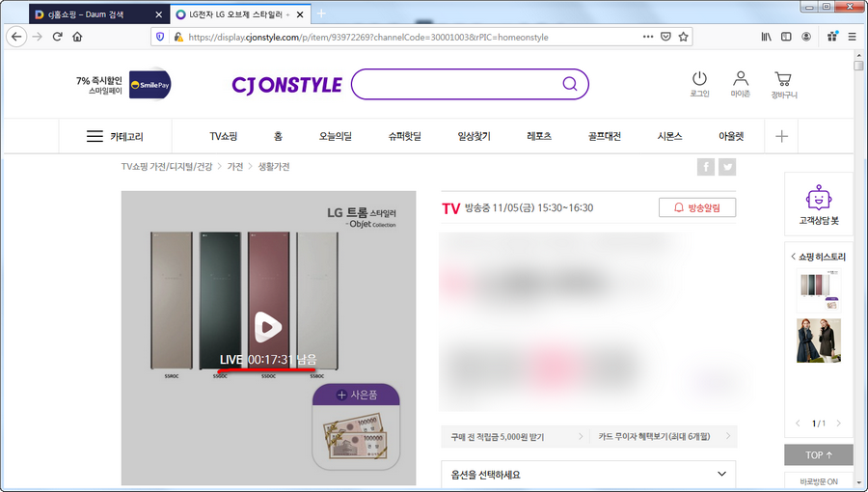Click the TOP button
The width and height of the screenshot is (868, 492).
tap(819, 455)
